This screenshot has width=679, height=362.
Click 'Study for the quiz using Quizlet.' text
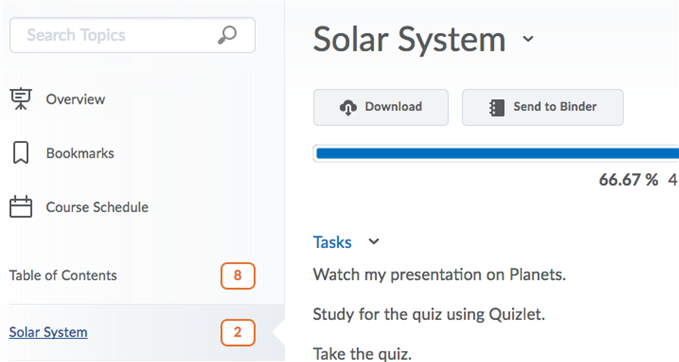(429, 314)
